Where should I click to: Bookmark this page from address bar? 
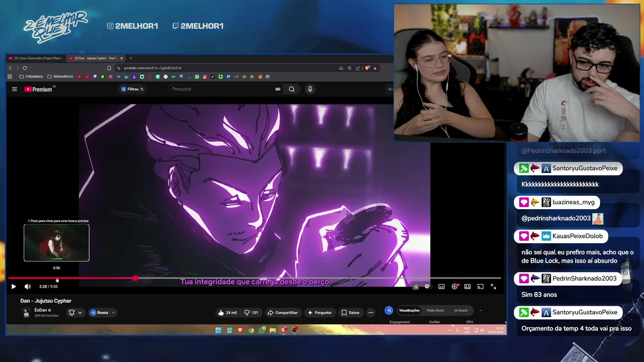tap(109, 68)
